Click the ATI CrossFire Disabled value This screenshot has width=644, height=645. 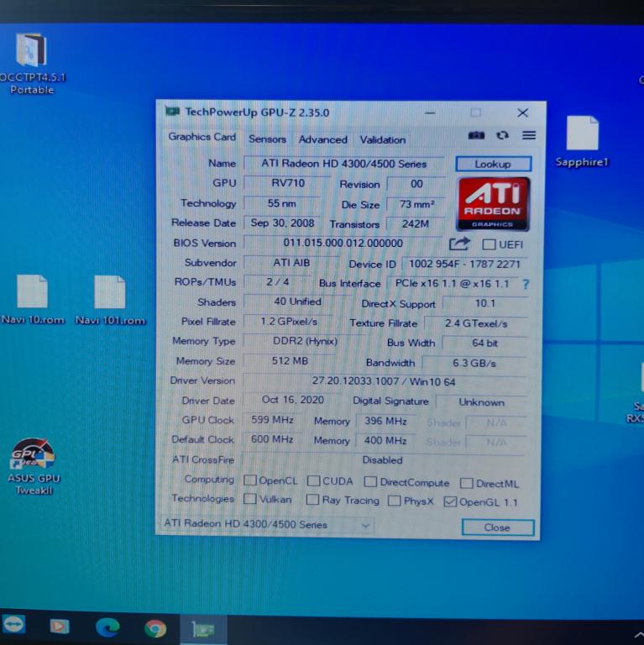coord(382,460)
